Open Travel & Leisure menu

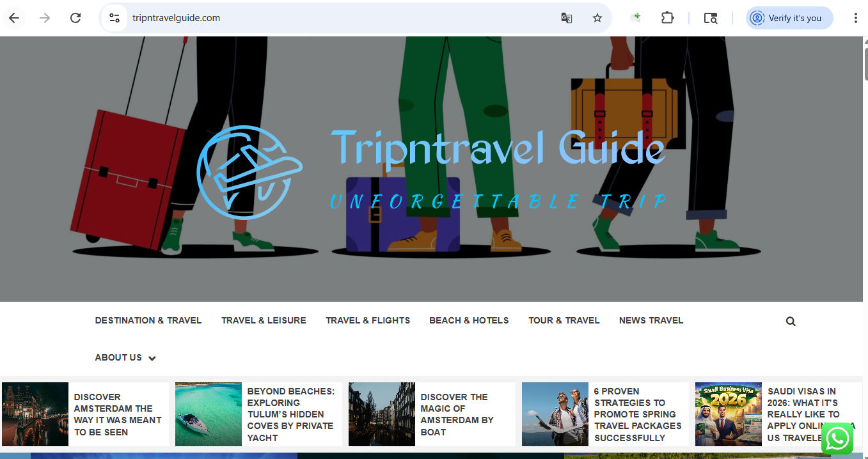click(264, 320)
